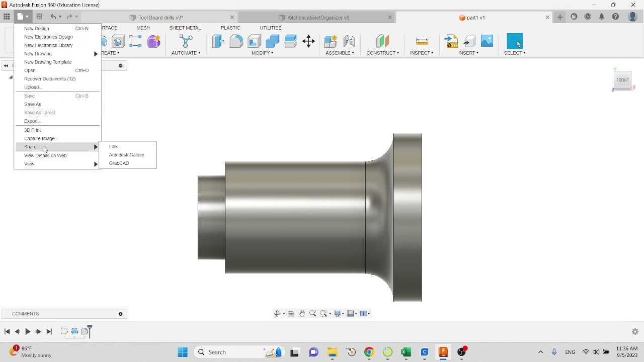Select the Create Form purple icon
This screenshot has width=644, height=362.
154,41
